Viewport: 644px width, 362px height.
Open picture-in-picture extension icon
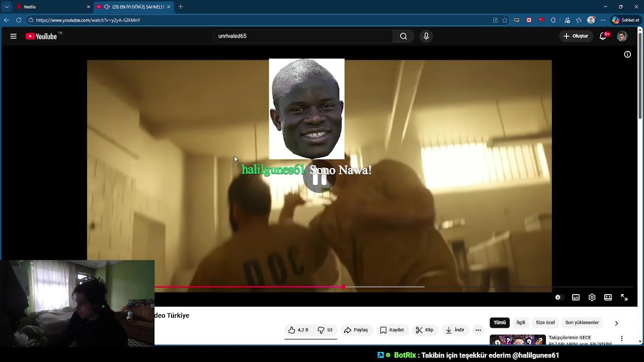click(x=517, y=20)
